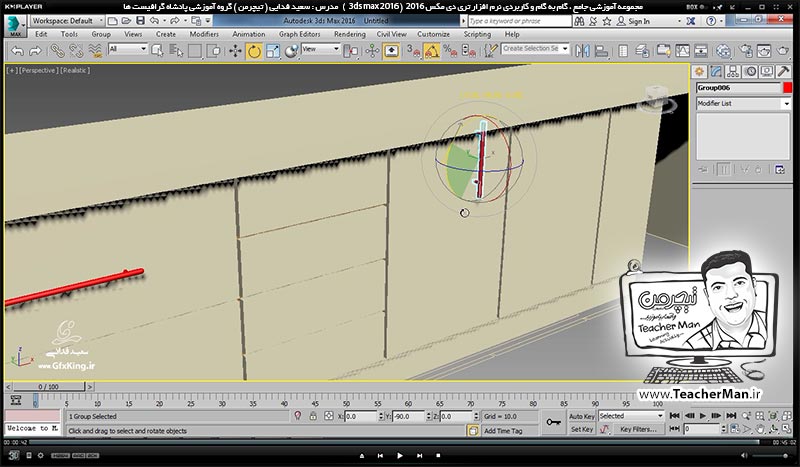Open the Modifiers menu
Screen dimensions: 800x467
(x=204, y=34)
